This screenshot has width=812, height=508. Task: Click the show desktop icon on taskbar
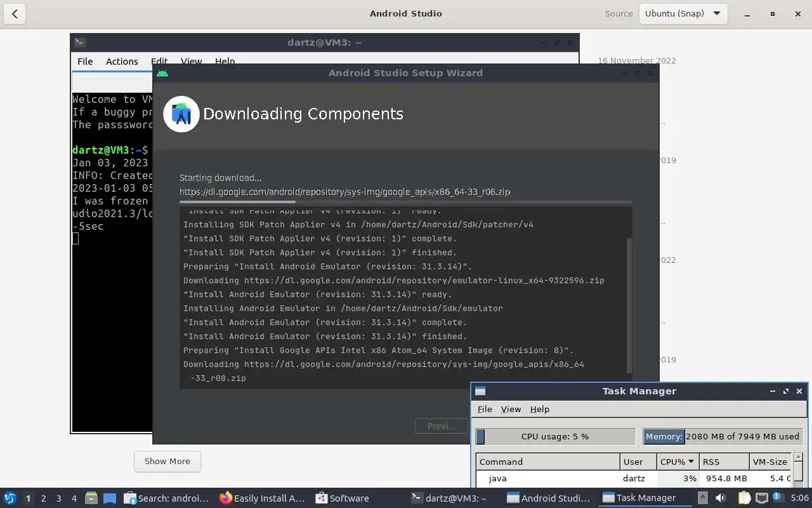tap(110, 498)
